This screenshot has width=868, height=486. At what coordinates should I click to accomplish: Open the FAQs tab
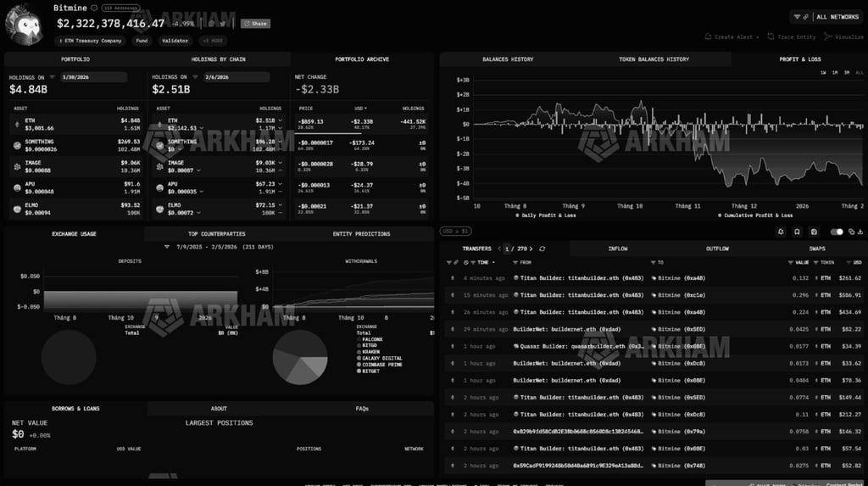point(362,409)
